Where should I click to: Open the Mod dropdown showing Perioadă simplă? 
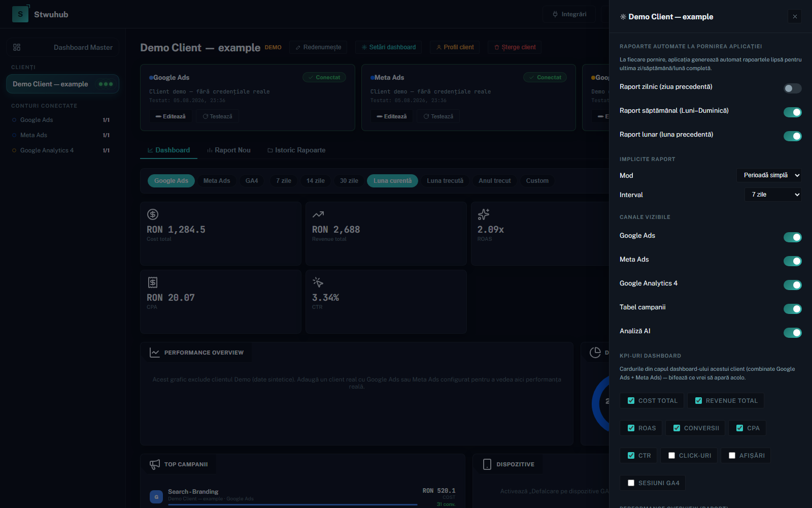click(769, 175)
